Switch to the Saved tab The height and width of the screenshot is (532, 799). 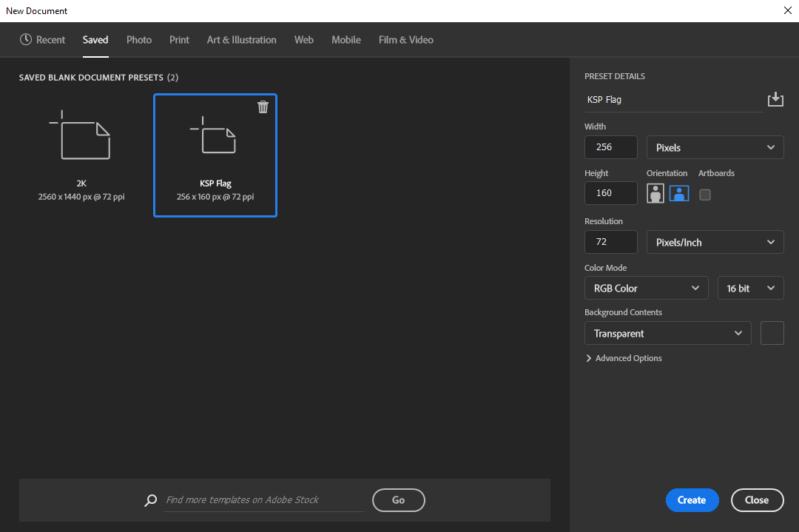pyautogui.click(x=95, y=40)
